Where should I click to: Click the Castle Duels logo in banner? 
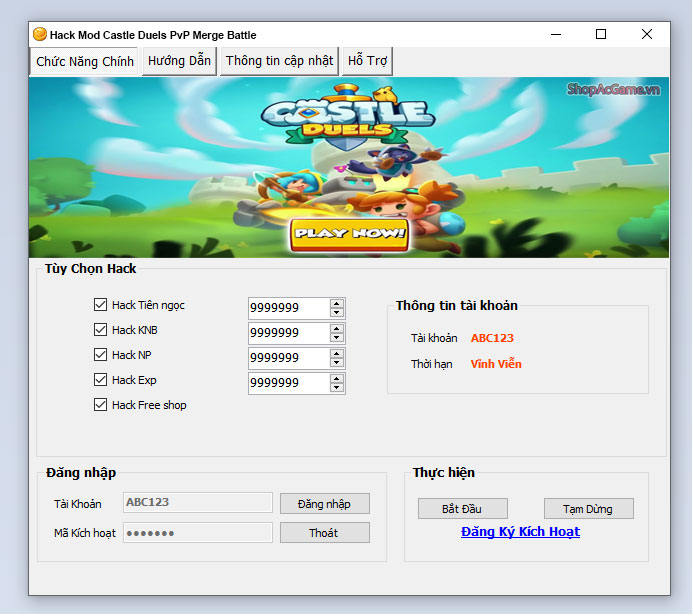pyautogui.click(x=348, y=117)
